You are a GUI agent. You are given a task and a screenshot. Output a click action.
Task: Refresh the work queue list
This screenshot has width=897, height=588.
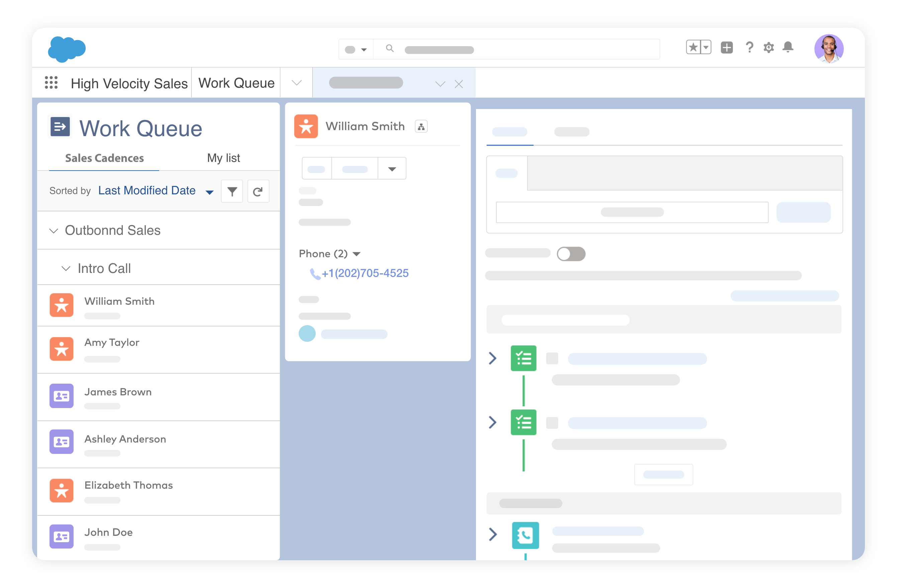point(258,191)
